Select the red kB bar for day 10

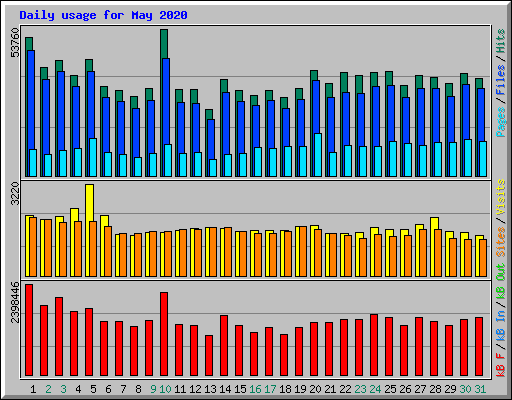[164, 334]
